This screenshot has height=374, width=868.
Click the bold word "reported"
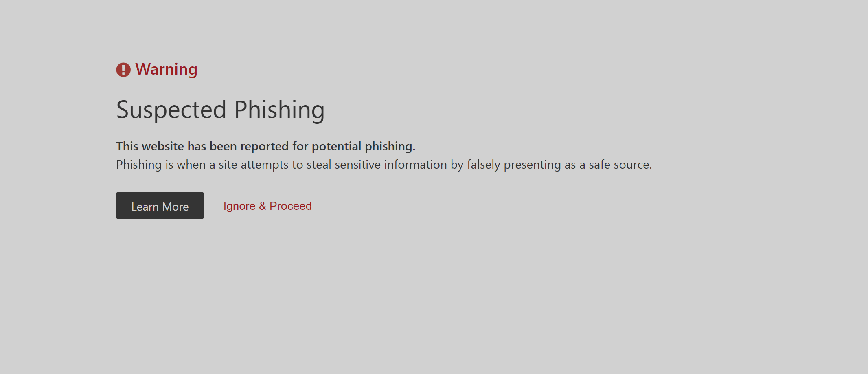pos(265,146)
